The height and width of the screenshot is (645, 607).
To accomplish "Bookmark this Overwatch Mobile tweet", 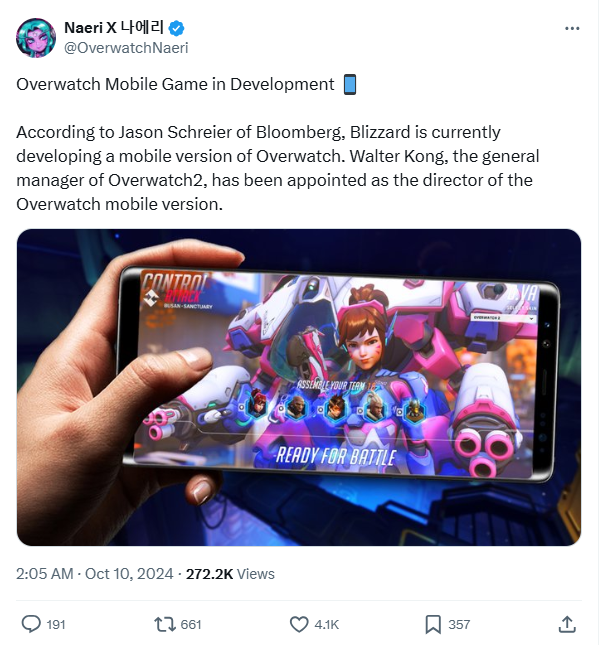I will [433, 624].
